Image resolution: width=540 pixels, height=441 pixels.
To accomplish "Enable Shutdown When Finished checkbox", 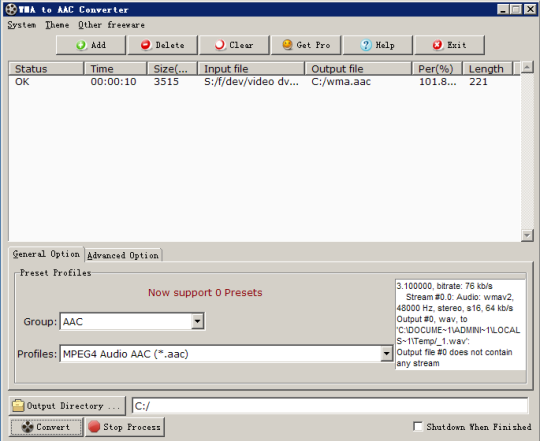I will (418, 426).
